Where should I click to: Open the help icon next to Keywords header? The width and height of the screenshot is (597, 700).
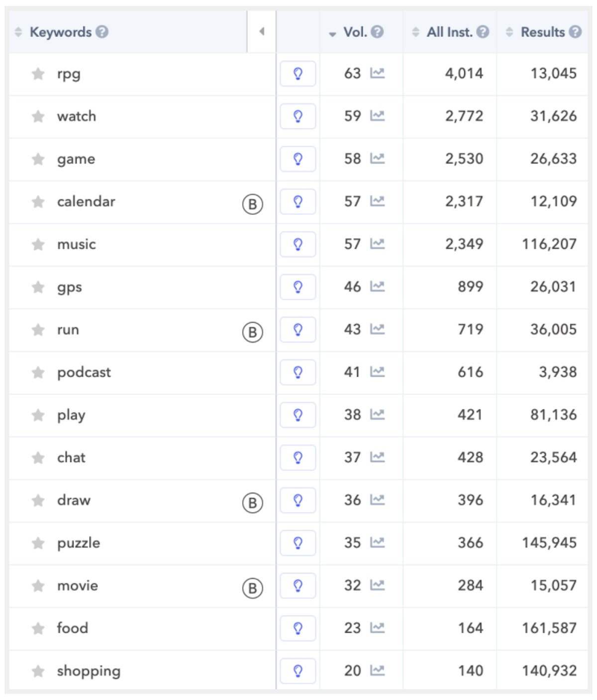[x=102, y=32]
